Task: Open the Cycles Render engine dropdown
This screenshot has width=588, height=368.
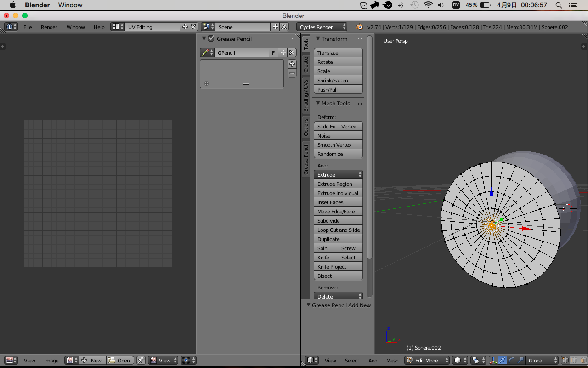Action: 322,27
